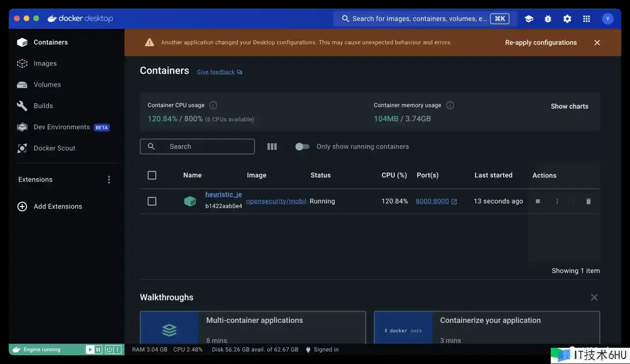The width and height of the screenshot is (630, 364).
Task: Click the Port(s) column header
Action: pos(428,175)
